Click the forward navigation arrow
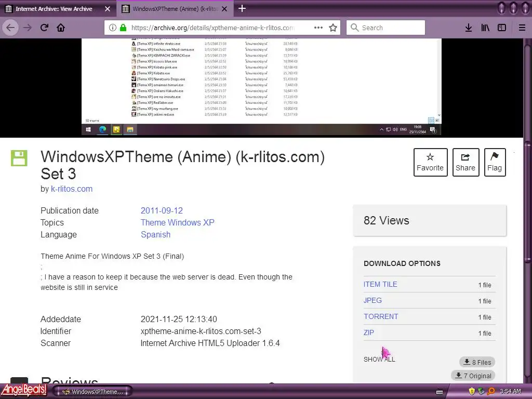The image size is (532, 399). click(27, 28)
